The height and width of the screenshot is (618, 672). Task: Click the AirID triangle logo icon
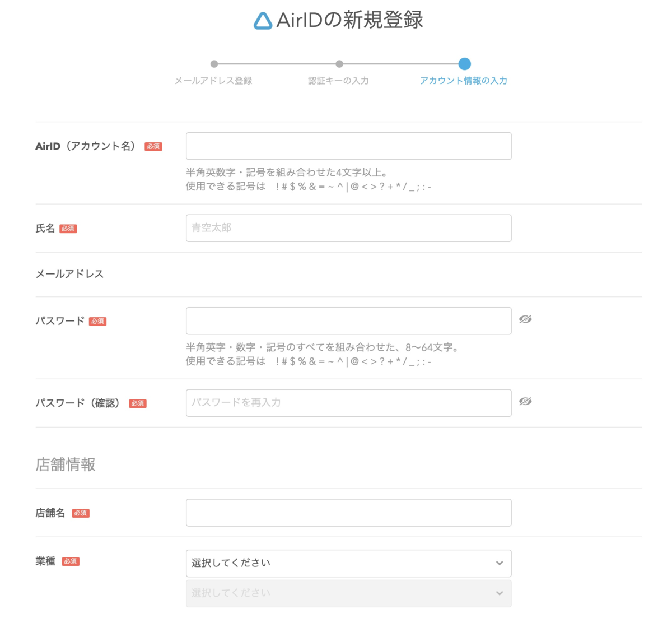[263, 21]
